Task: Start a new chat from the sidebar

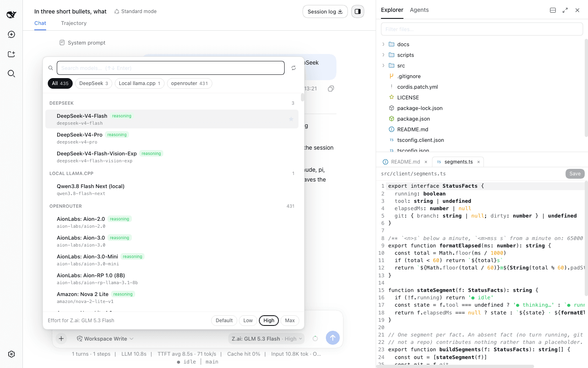Action: click(11, 34)
